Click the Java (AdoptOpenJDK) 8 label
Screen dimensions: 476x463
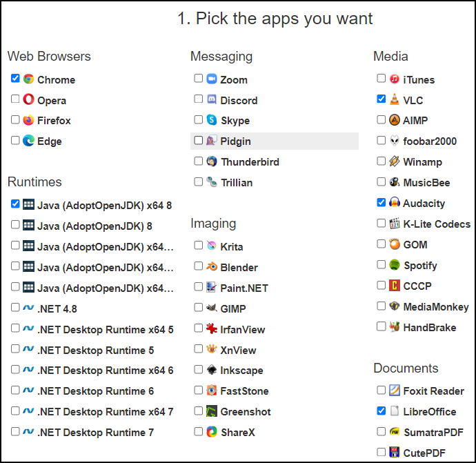(95, 226)
